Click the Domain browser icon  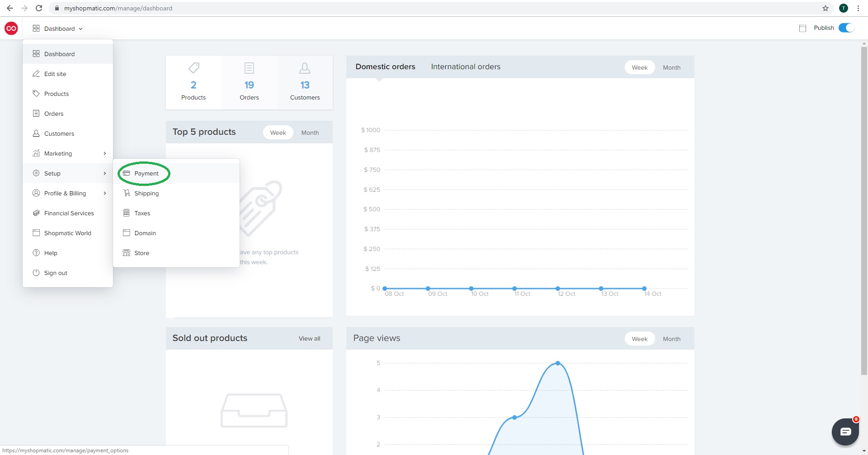pyautogui.click(x=127, y=233)
